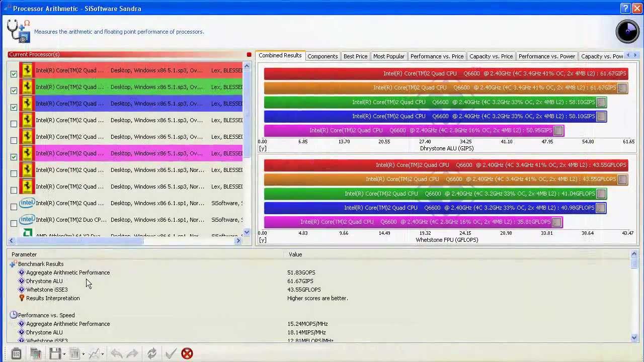Click the Ferrari icon in the blue-highlighted row
The width and height of the screenshot is (644, 362).
(27, 104)
